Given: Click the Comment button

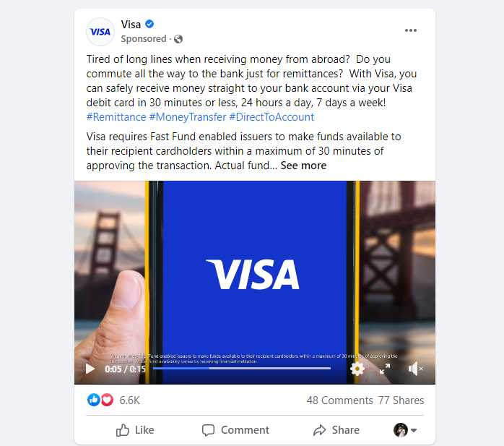Looking at the screenshot, I should 235,430.
